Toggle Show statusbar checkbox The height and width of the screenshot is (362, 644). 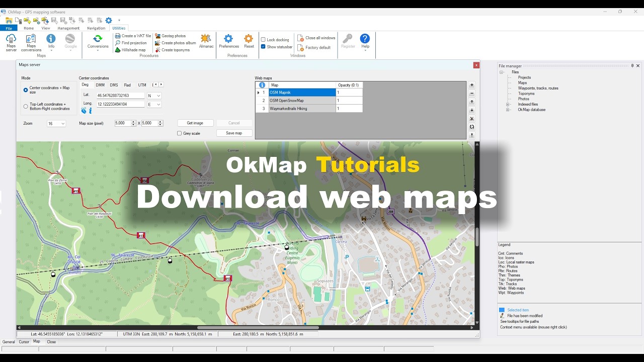[x=263, y=47]
